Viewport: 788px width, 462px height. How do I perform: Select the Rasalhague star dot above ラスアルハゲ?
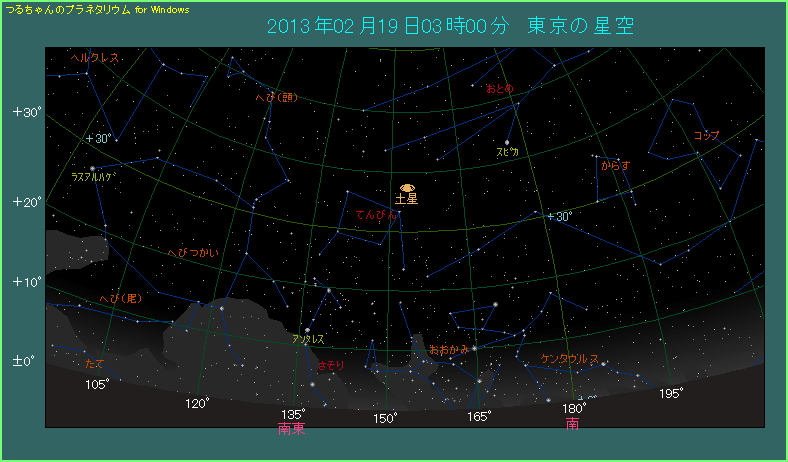pyautogui.click(x=93, y=168)
